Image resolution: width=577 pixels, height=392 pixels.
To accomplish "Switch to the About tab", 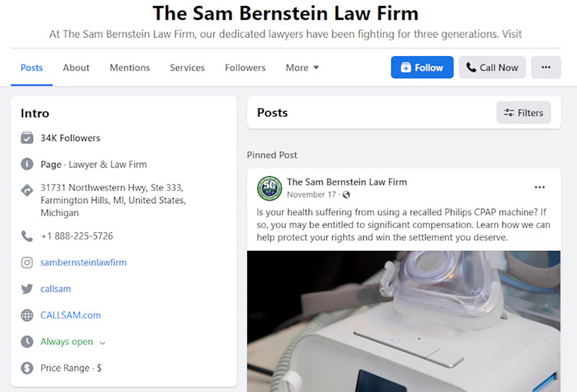I will (76, 68).
